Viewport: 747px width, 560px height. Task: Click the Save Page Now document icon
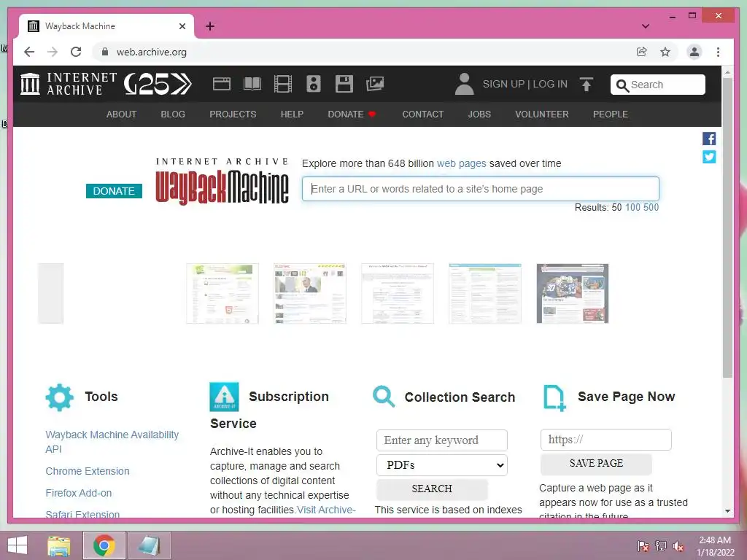click(x=554, y=398)
